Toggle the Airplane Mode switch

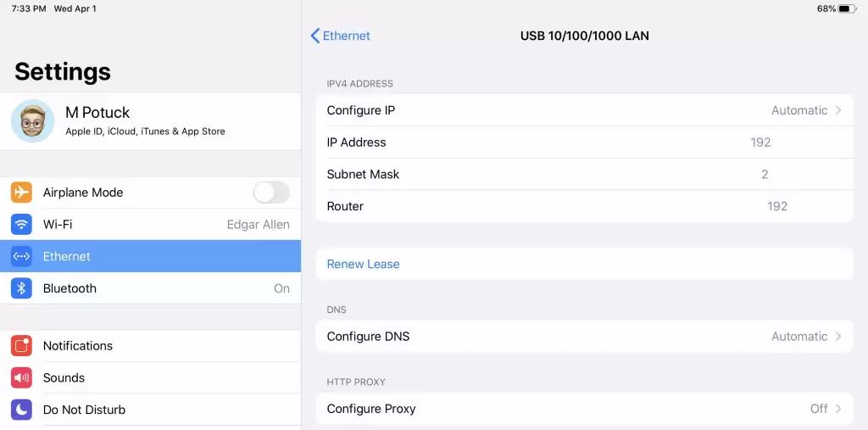[271, 193]
